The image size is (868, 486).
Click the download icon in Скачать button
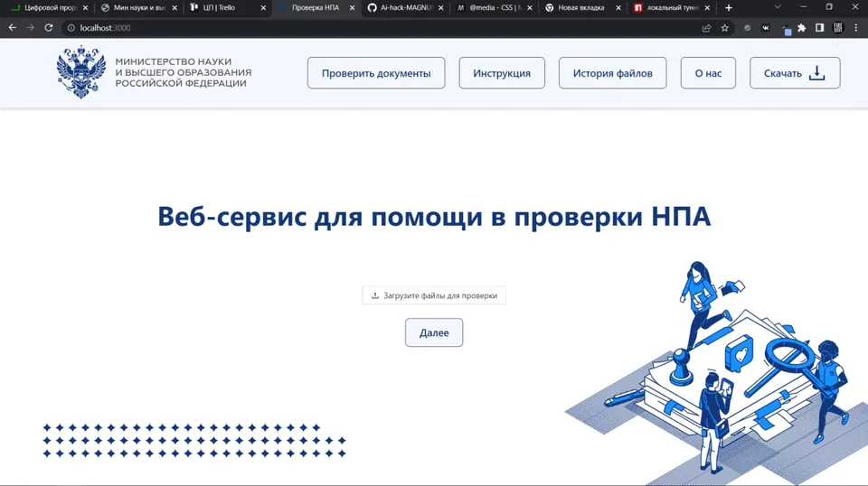tap(817, 73)
